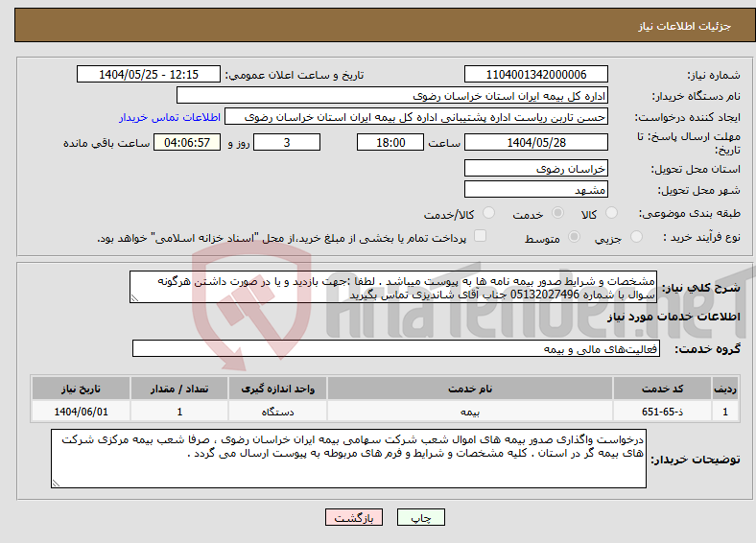Click the quantity cell showing 1
The image size is (756, 543).
[x=179, y=412]
